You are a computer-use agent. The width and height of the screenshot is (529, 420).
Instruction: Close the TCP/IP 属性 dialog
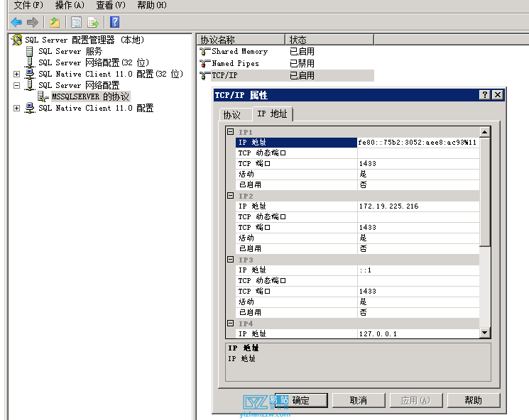(498, 95)
